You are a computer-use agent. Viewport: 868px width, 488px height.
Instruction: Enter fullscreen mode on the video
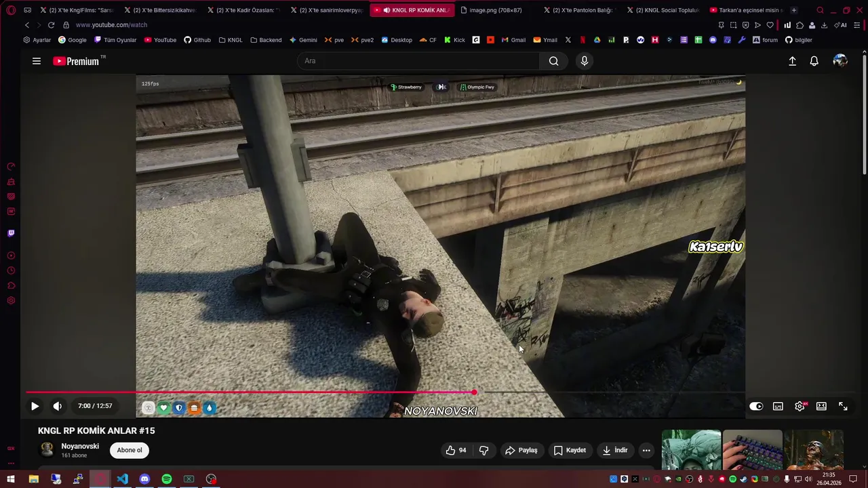[843, 406]
